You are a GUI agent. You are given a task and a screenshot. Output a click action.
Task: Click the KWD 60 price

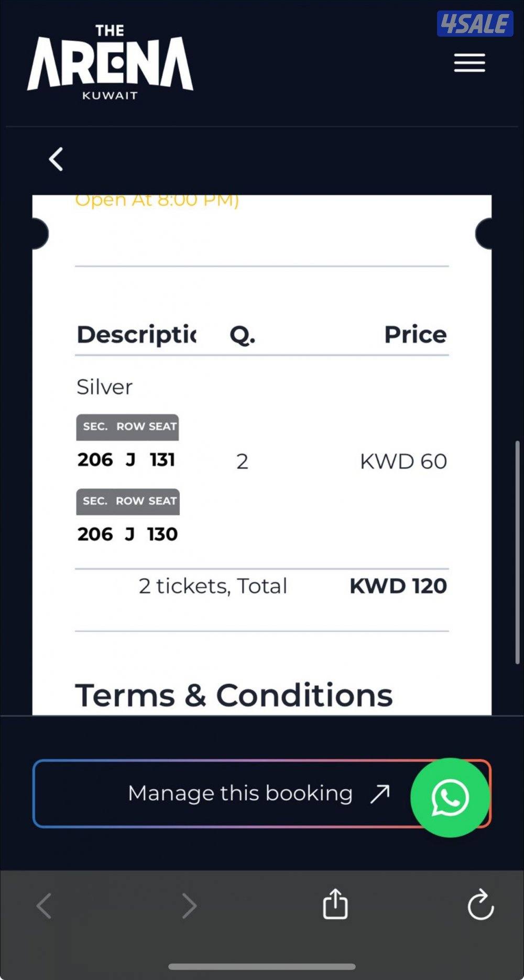[403, 461]
